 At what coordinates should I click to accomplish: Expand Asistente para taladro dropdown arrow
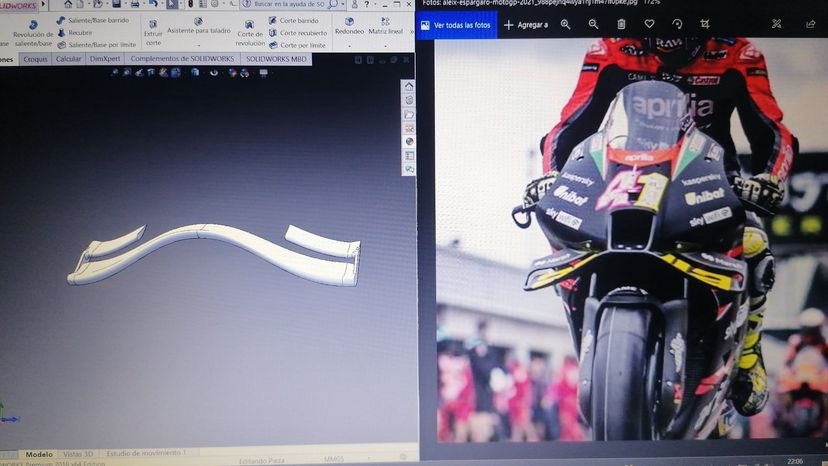pos(199,46)
